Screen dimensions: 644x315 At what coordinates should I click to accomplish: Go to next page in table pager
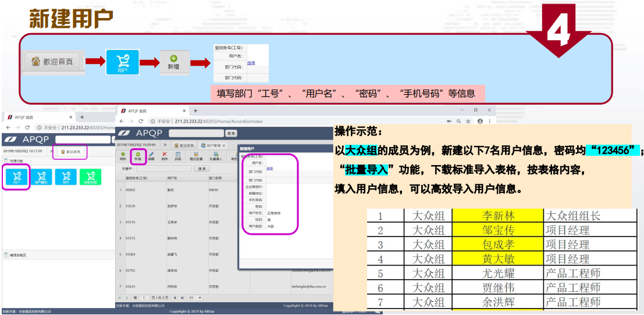[x=175, y=298]
